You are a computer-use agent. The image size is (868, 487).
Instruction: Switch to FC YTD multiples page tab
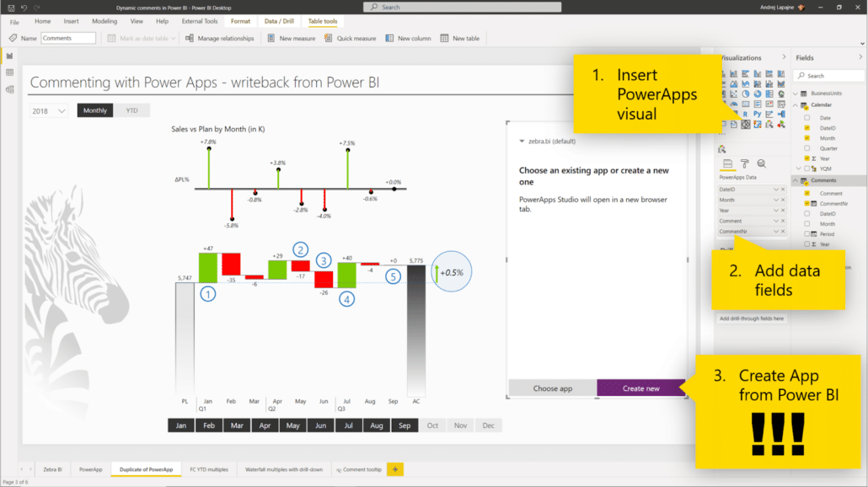tap(207, 468)
